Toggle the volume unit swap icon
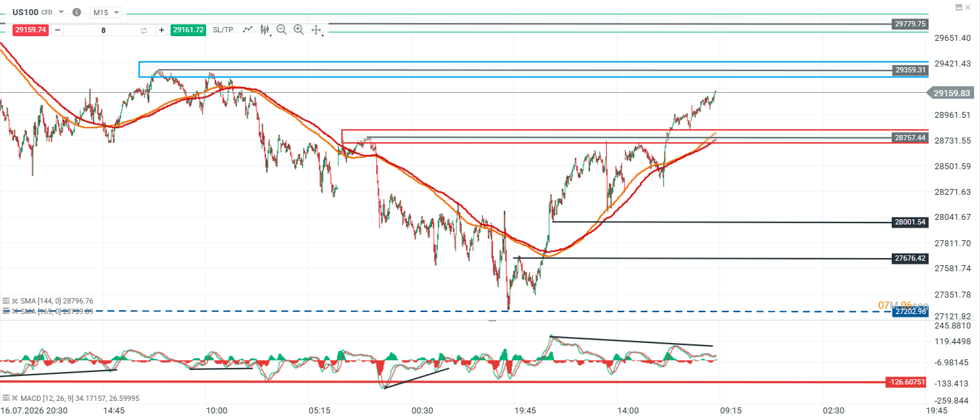The width and height of the screenshot is (980, 420). 144,30
